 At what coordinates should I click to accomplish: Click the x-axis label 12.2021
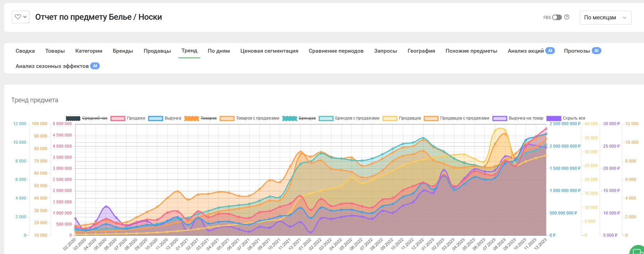click(x=295, y=244)
